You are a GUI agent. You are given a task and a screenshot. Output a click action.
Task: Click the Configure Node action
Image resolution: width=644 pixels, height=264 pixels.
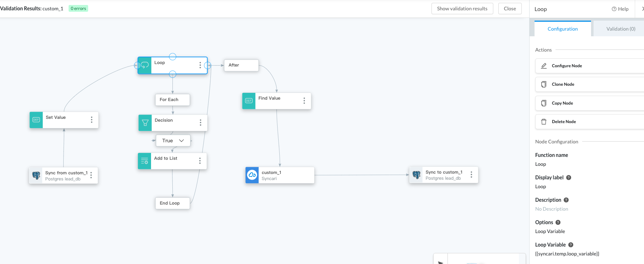[x=590, y=66]
